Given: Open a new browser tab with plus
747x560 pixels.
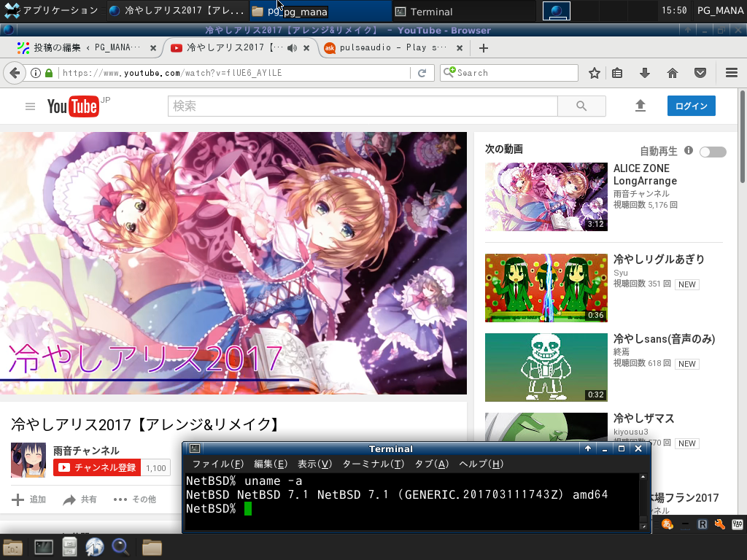Looking at the screenshot, I should pos(483,47).
